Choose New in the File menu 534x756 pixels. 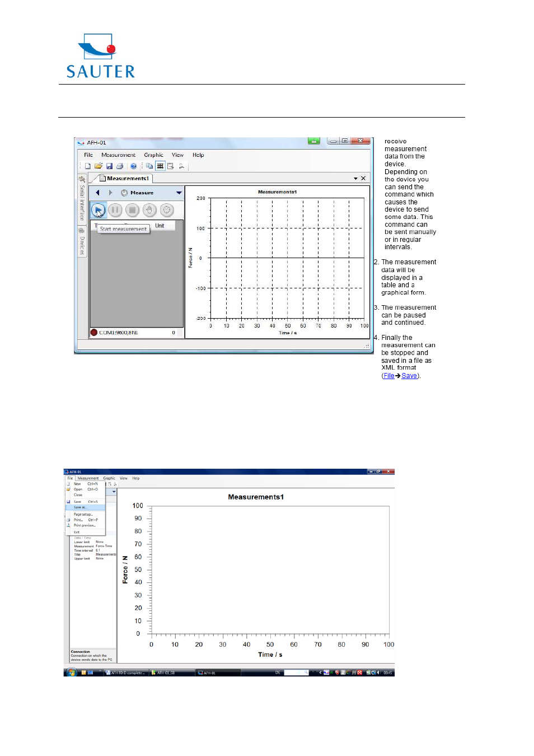click(x=86, y=484)
